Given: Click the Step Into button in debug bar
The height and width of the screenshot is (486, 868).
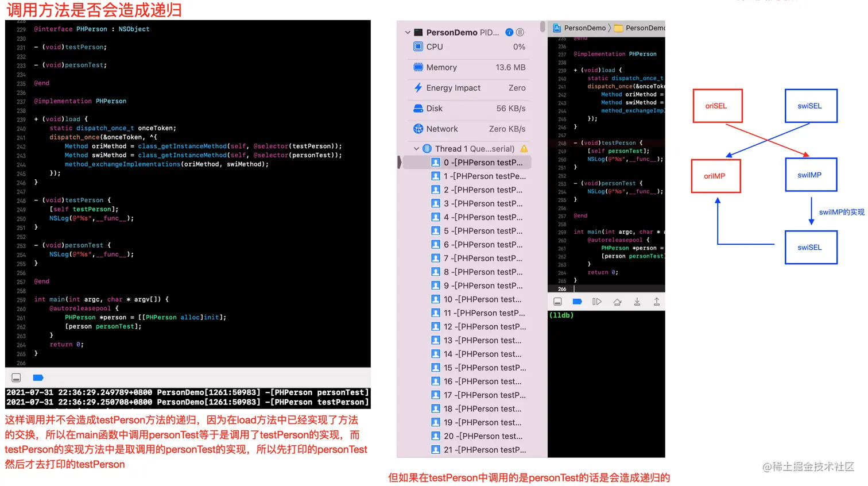Looking at the screenshot, I should (x=637, y=301).
